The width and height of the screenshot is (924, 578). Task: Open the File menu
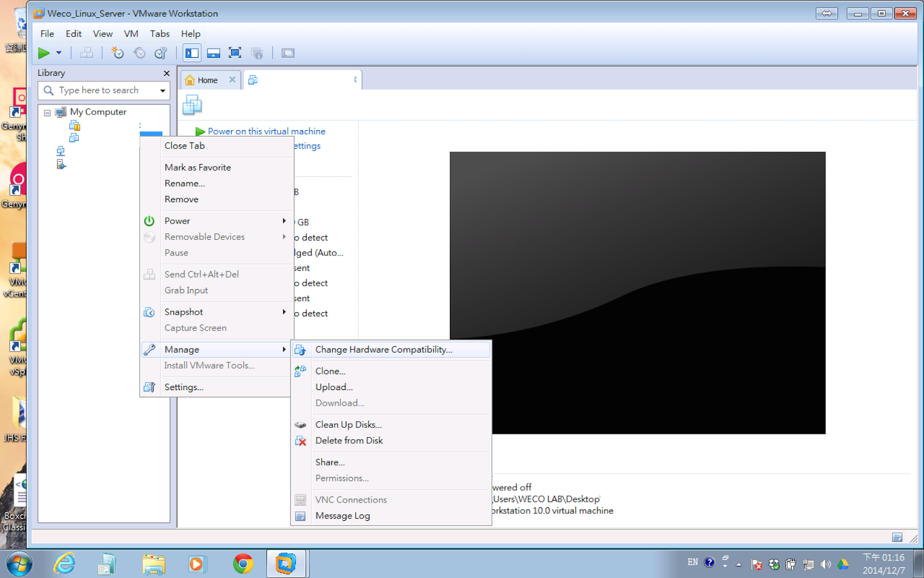(47, 34)
